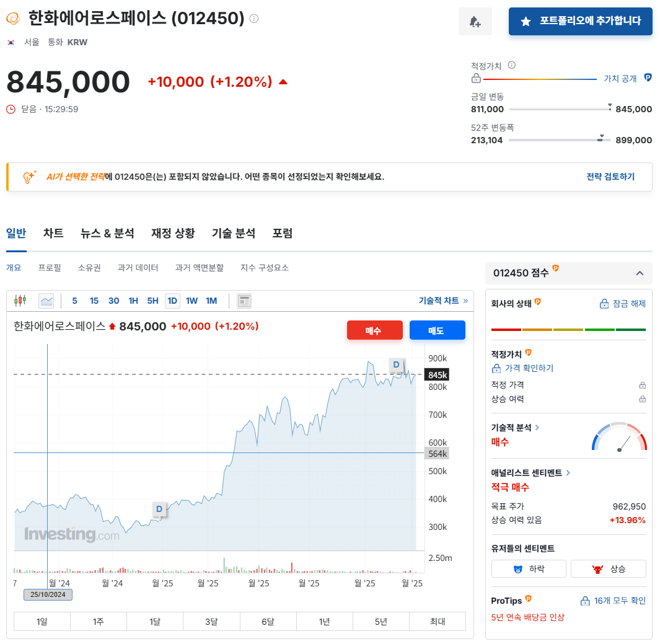Click the info icon beside 적정가치

tap(511, 65)
